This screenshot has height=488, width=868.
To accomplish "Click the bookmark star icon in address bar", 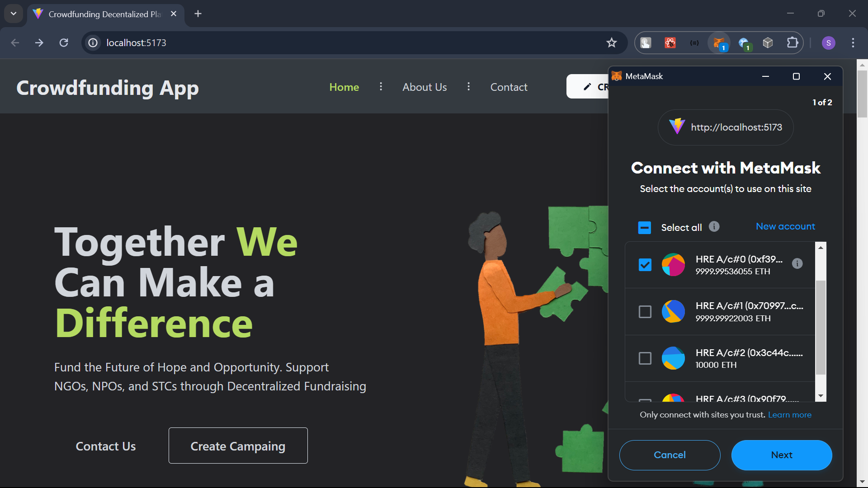I will 612,42.
